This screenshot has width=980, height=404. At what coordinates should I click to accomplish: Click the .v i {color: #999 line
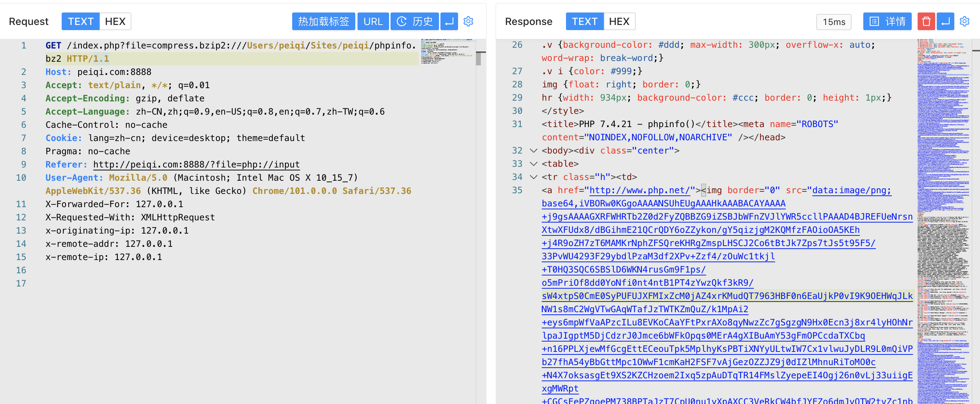pyautogui.click(x=592, y=71)
